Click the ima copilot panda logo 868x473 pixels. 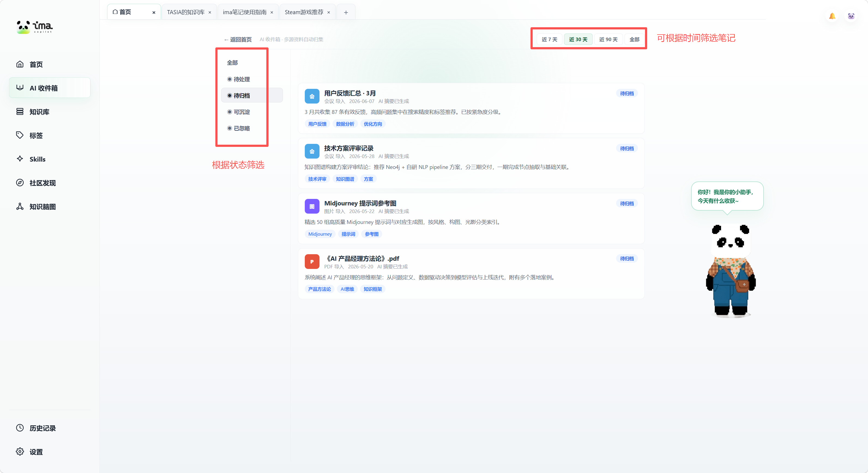[34, 27]
